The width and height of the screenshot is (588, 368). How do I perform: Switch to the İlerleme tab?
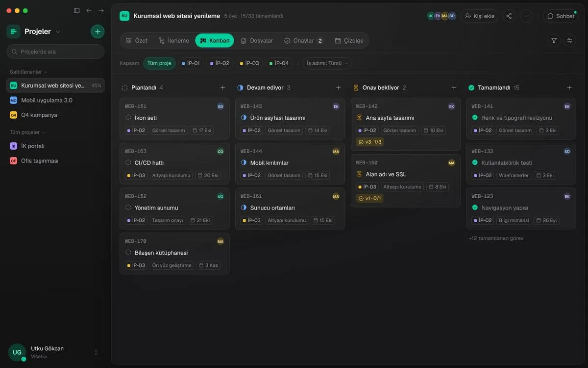174,41
